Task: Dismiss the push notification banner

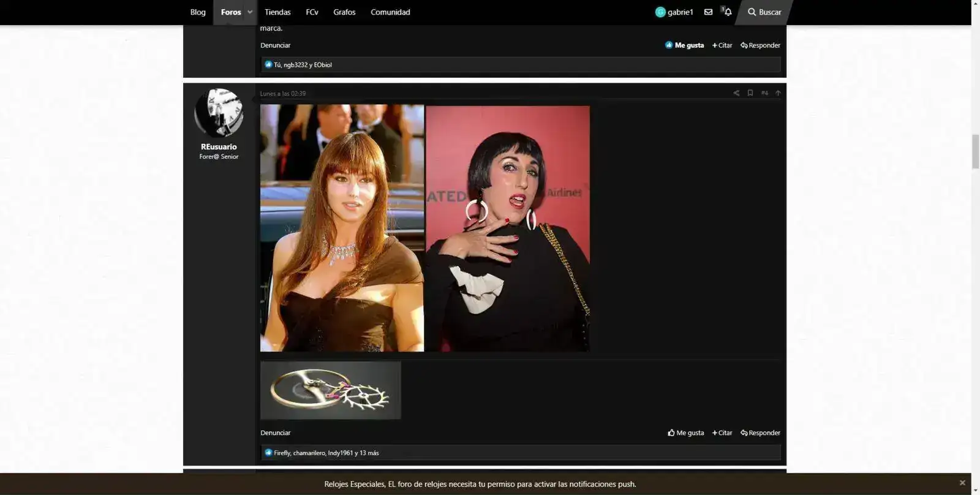Action: tap(962, 483)
